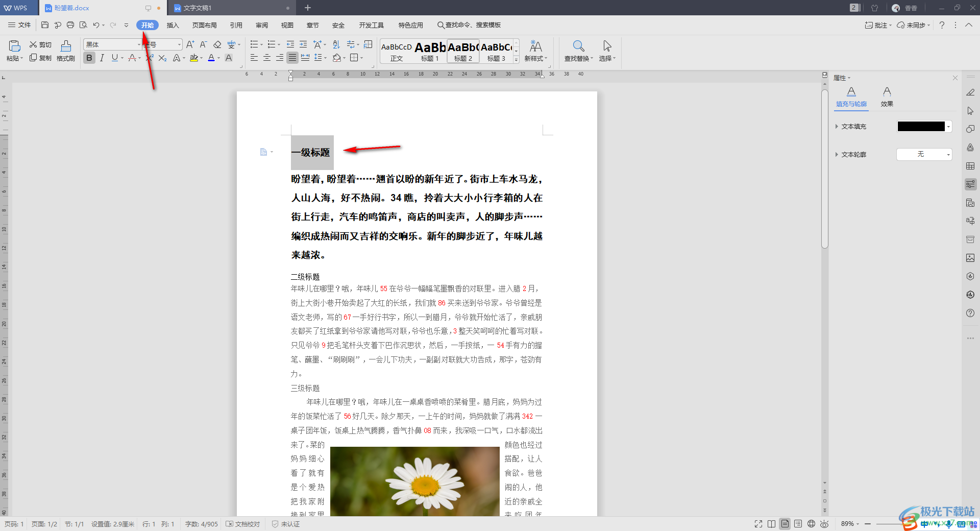Click the Paste icon
Image resolution: width=980 pixels, height=531 pixels.
pos(14,46)
